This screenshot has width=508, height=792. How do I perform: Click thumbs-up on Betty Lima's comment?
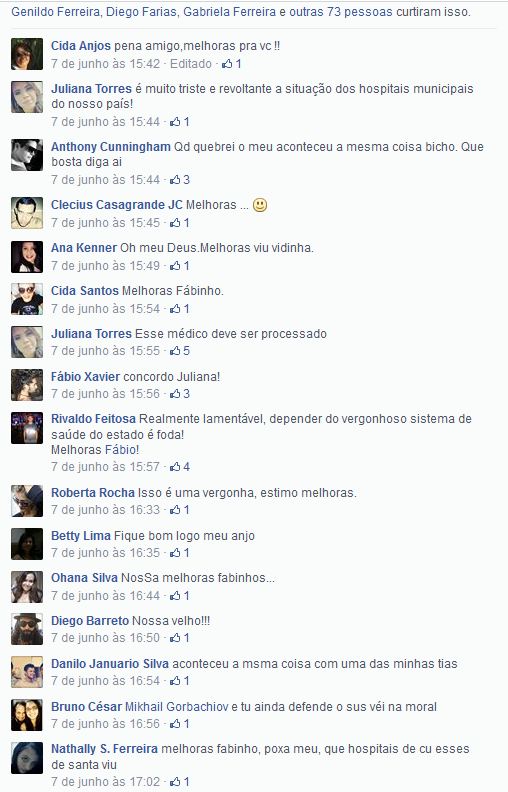(x=175, y=553)
